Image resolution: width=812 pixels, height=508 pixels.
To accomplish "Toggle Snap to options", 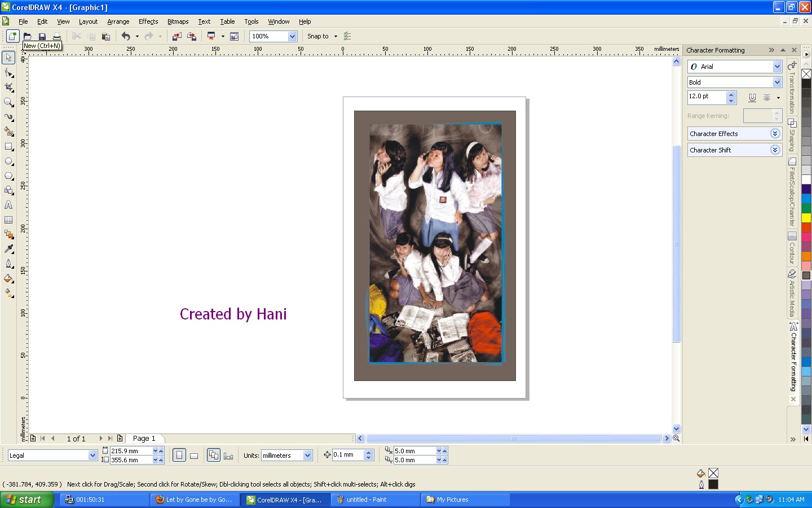I will (x=317, y=36).
